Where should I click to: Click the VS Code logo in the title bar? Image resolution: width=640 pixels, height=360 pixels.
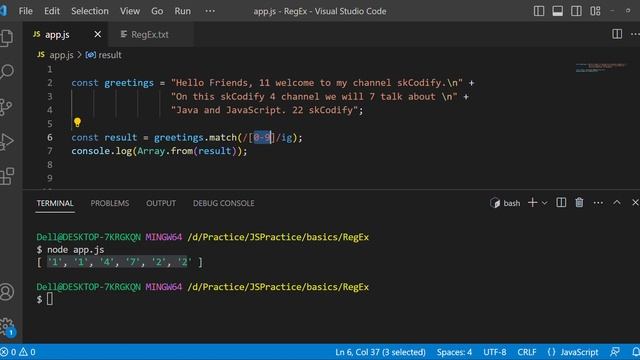[4, 11]
